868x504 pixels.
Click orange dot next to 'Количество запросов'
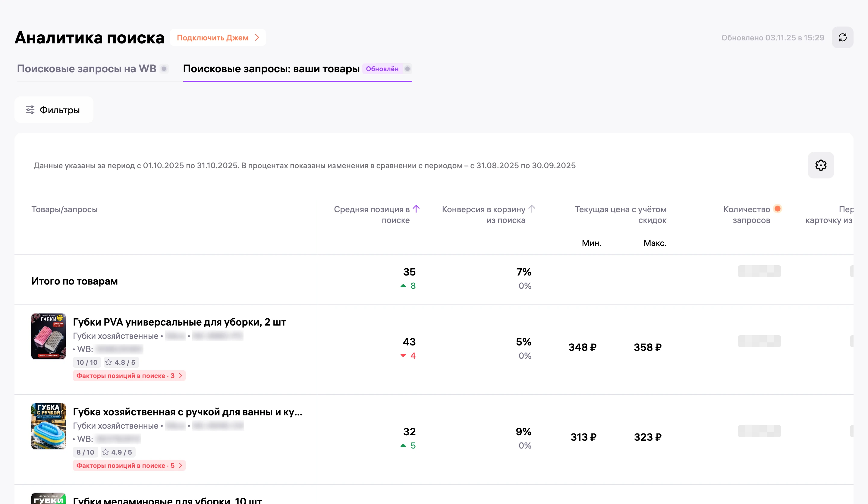coord(777,208)
